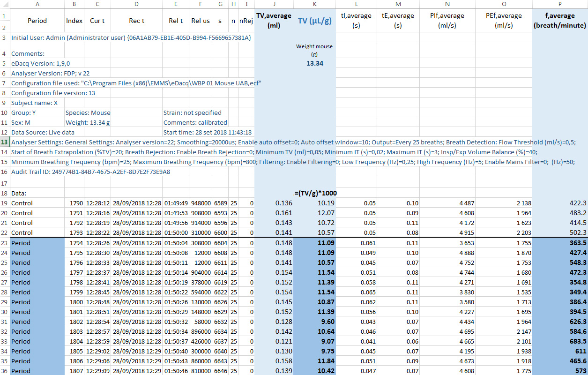Select row header 13

(5, 142)
